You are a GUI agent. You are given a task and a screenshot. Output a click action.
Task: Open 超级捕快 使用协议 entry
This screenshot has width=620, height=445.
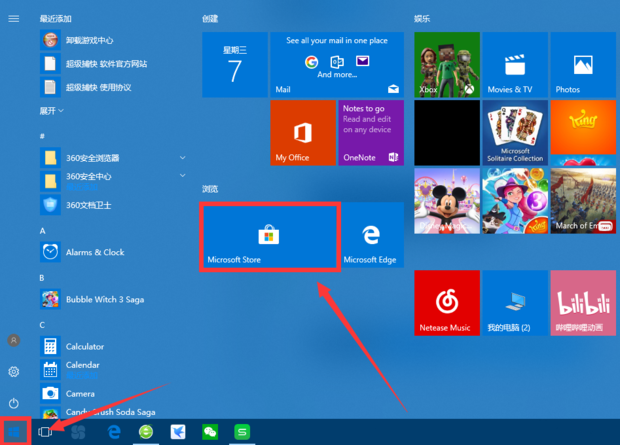point(113,87)
